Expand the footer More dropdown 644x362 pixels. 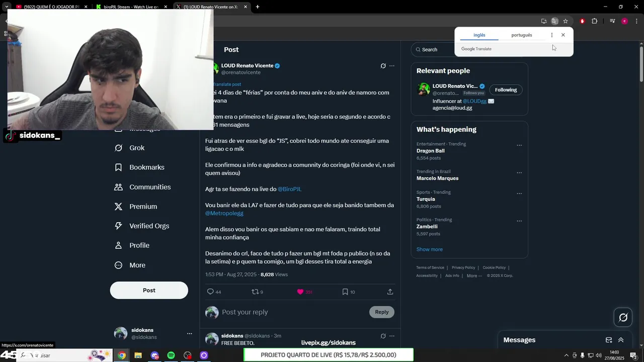tap(474, 276)
